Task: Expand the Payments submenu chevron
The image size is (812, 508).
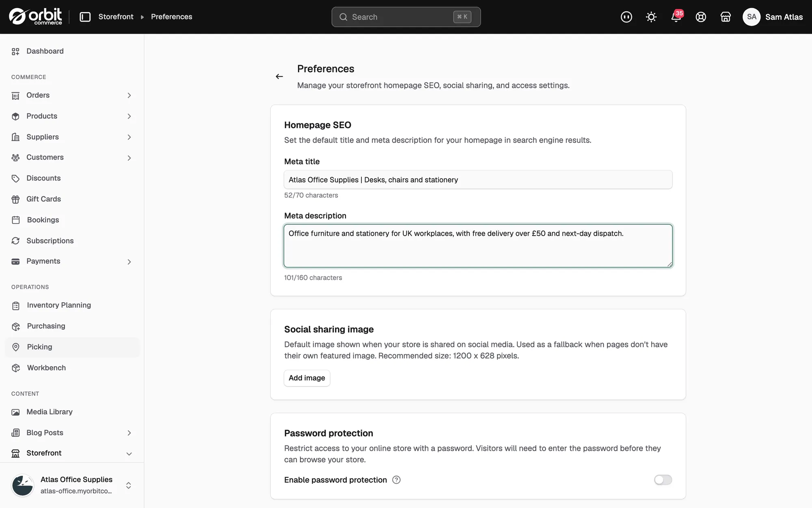Action: click(x=129, y=262)
